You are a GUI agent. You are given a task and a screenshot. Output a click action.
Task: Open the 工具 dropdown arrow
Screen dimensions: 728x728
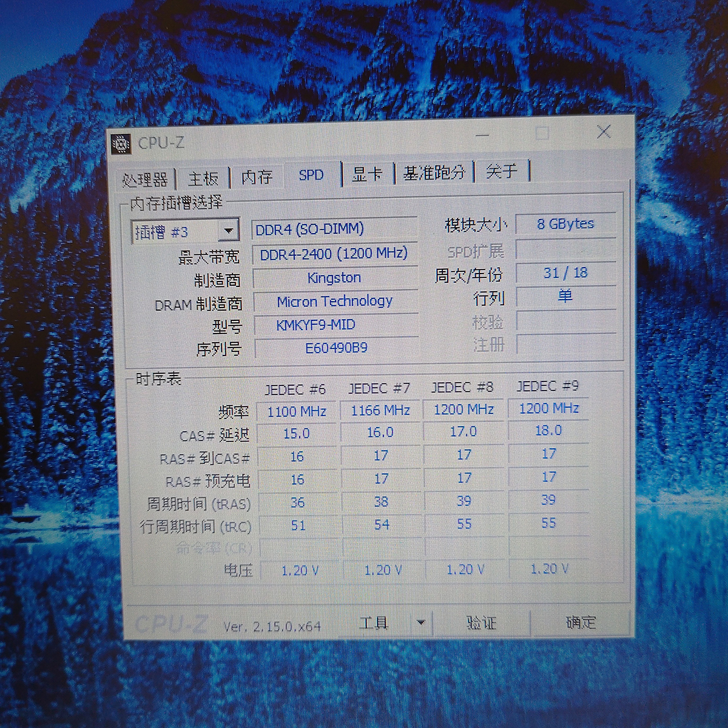pos(420,622)
